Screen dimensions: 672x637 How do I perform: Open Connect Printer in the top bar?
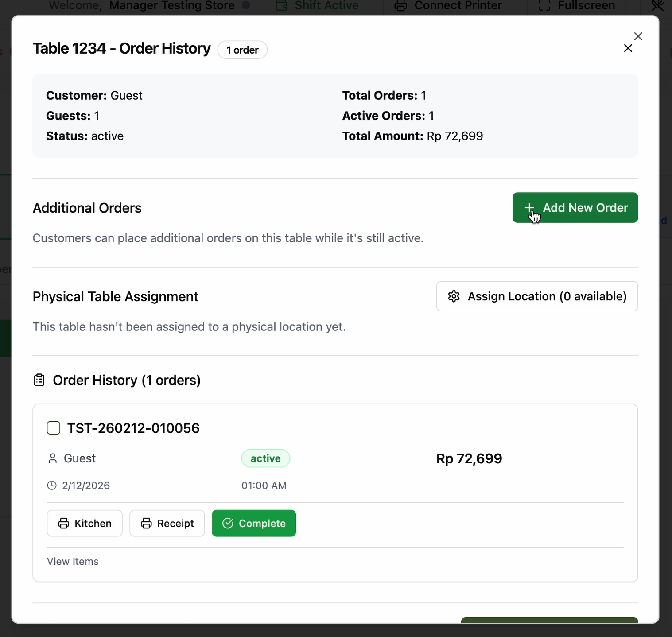448,6
